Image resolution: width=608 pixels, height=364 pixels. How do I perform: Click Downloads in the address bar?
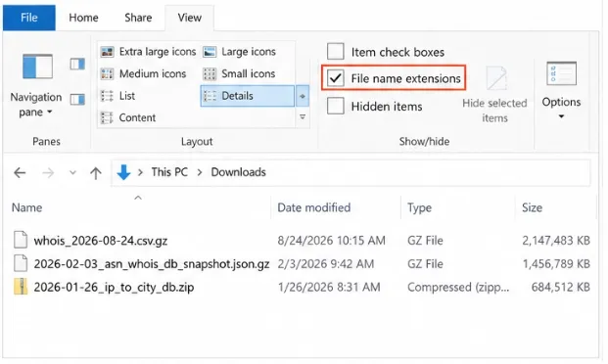point(239,172)
